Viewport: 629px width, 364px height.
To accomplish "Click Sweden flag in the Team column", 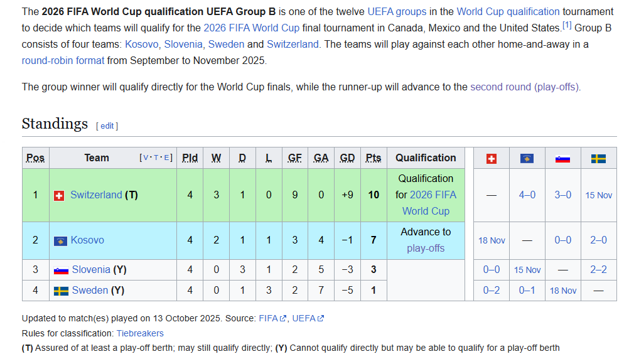I will (61, 291).
